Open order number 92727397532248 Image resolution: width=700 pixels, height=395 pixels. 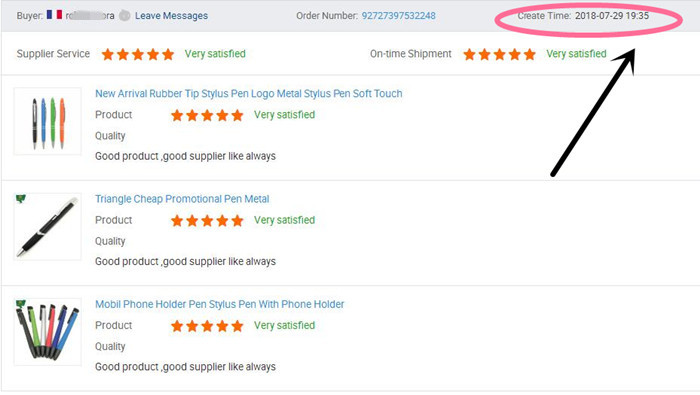(x=398, y=16)
